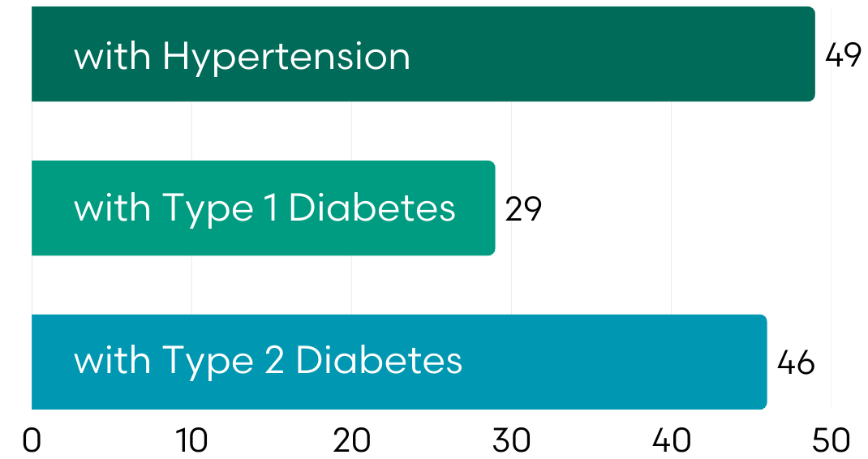
Task: Select the blue Type 2 Diabetes bar
Action: tap(608, 362)
